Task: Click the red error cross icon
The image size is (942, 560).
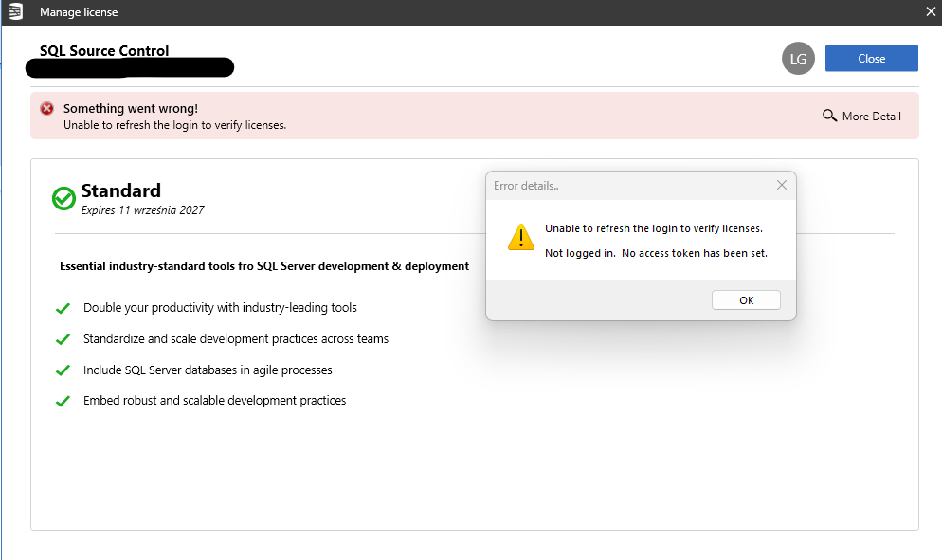Action: (46, 109)
